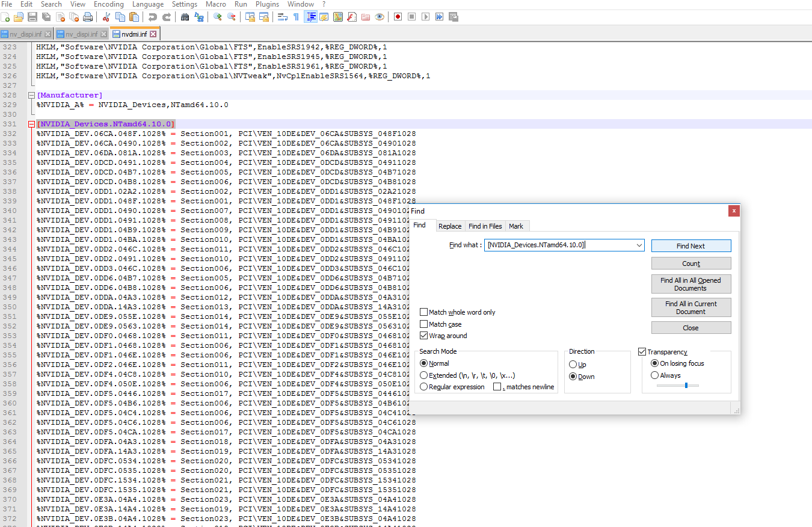Collapse the [Manufacturer] section fold marker

point(31,95)
